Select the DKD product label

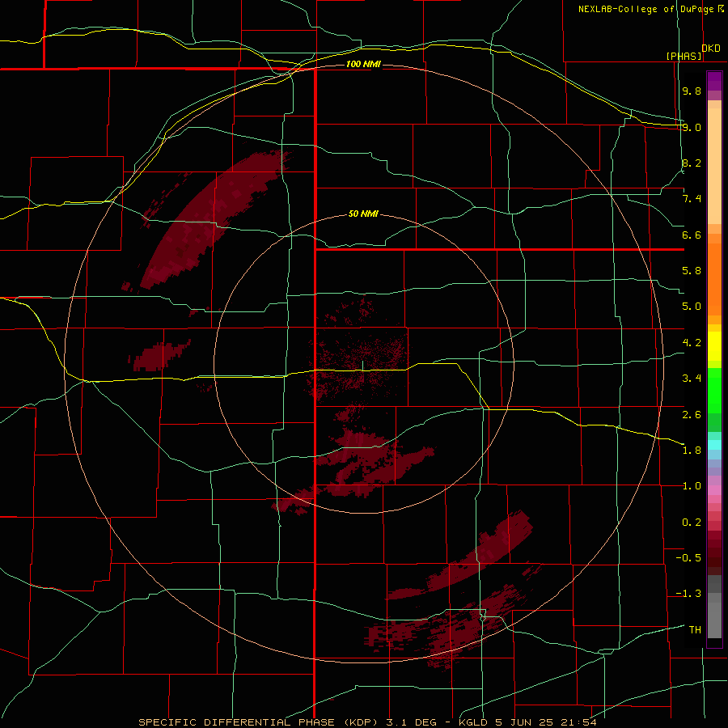tap(711, 49)
